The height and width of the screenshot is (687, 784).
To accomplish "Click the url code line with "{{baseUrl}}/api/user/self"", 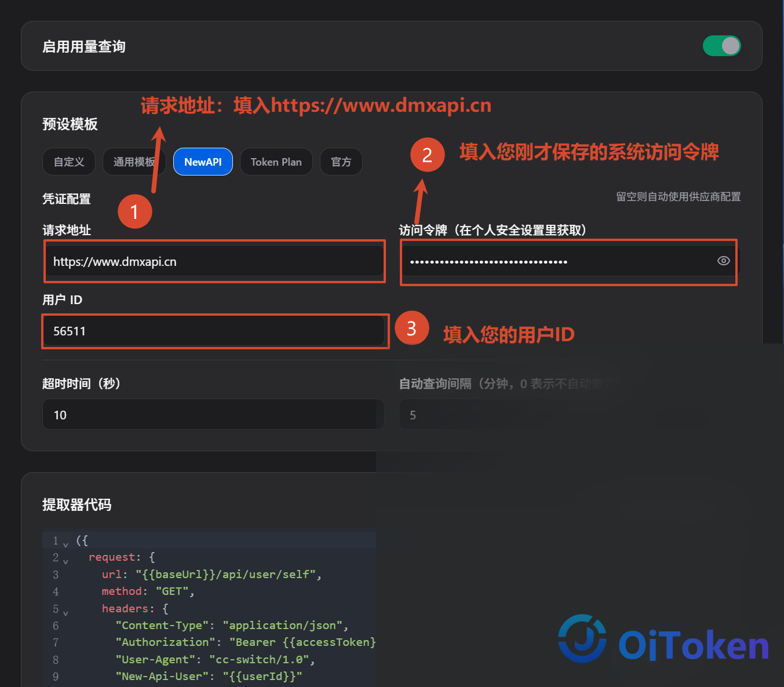I will coord(212,574).
